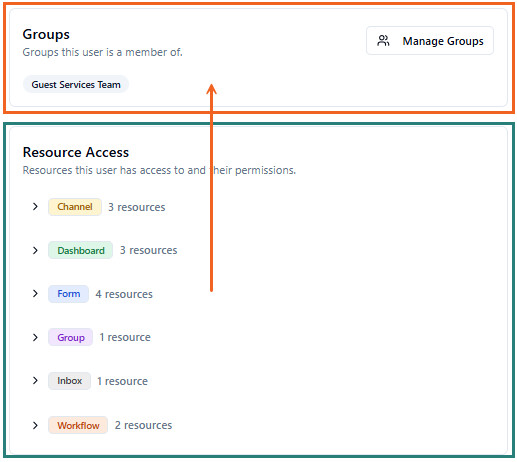Click the gray Inbox badge
Image resolution: width=517 pixels, height=462 pixels.
[x=69, y=381]
